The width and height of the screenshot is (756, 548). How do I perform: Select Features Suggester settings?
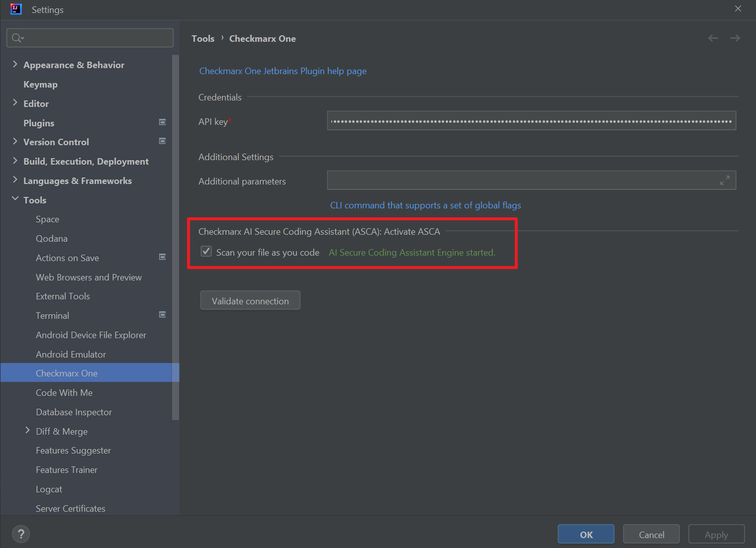pos(73,451)
